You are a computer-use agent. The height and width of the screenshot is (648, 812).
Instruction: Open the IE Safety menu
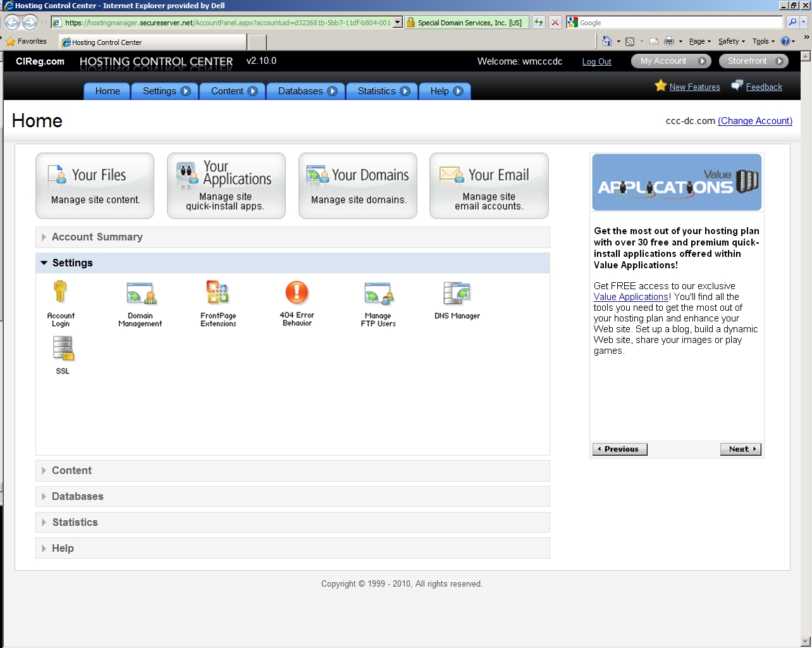click(732, 42)
